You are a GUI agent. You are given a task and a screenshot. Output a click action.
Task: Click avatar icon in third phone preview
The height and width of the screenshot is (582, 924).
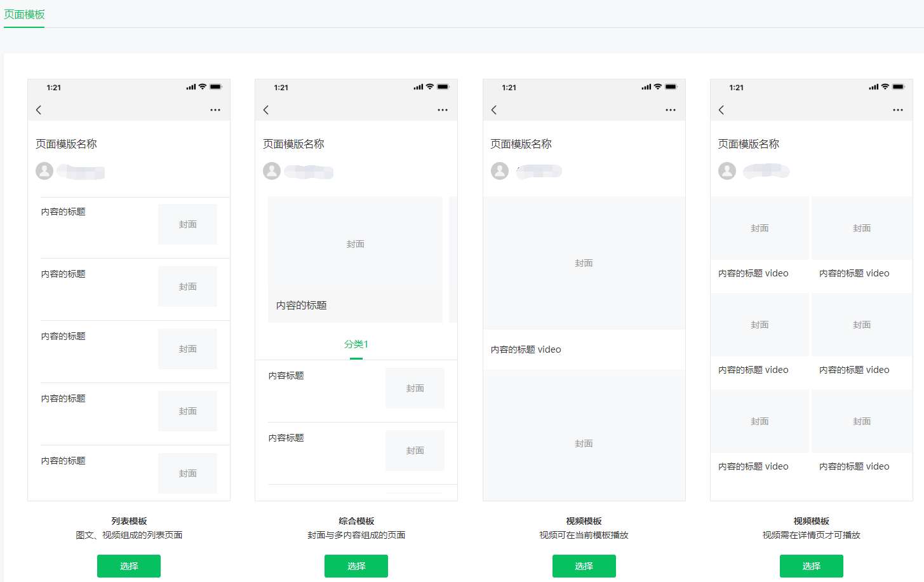(x=500, y=171)
